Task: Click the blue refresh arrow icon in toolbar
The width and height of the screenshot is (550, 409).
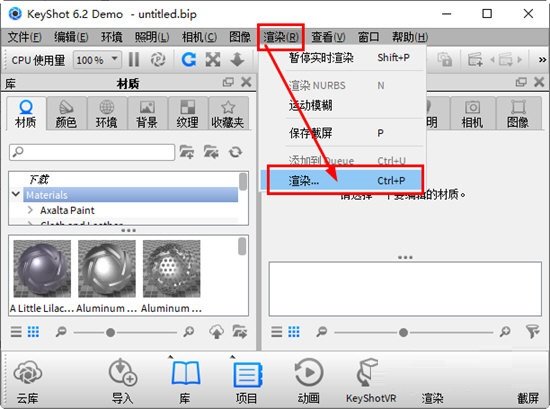Action: tap(189, 60)
